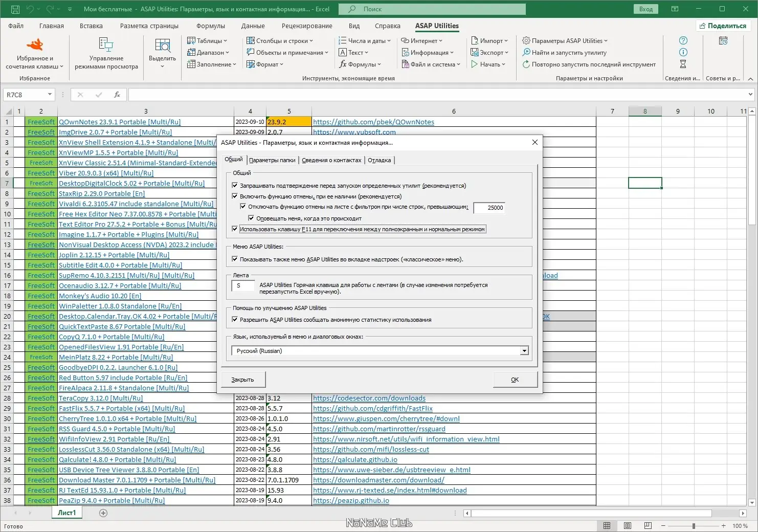Toggle Включить функцию отмены checkbox

[235, 196]
